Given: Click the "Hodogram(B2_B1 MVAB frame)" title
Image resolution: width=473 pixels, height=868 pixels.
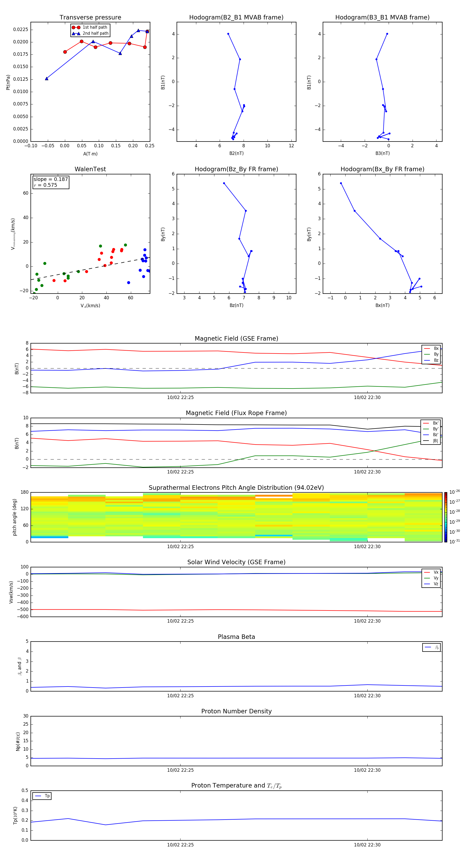Looking at the screenshot, I should (236, 18).
